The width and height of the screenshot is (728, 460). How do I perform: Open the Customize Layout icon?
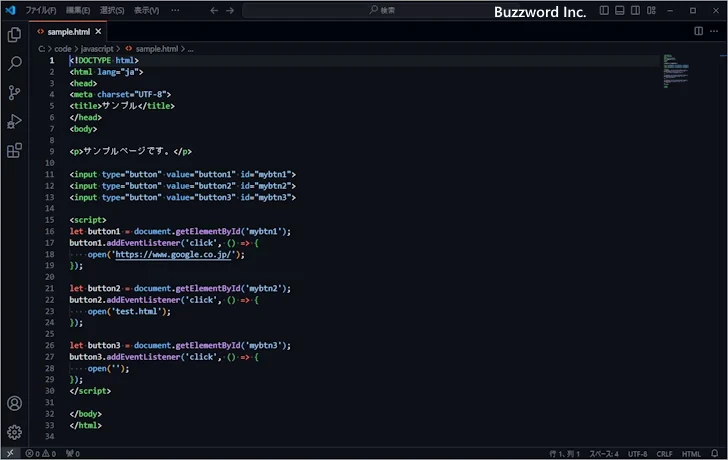[651, 10]
